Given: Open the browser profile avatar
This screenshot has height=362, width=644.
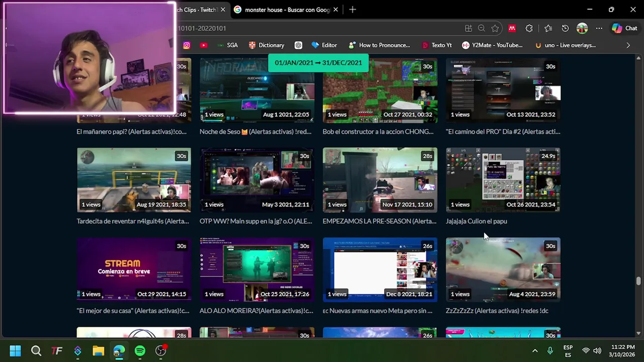Looking at the screenshot, I should pos(582,29).
